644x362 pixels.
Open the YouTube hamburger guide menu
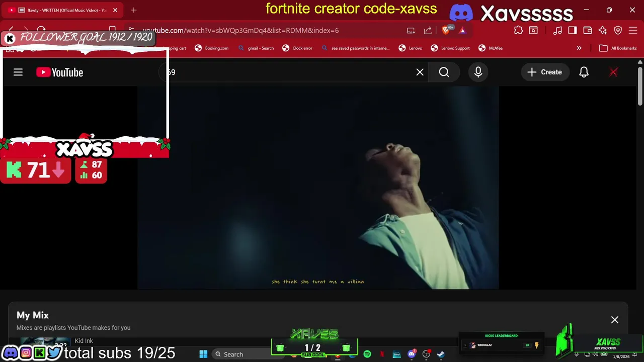pyautogui.click(x=18, y=72)
